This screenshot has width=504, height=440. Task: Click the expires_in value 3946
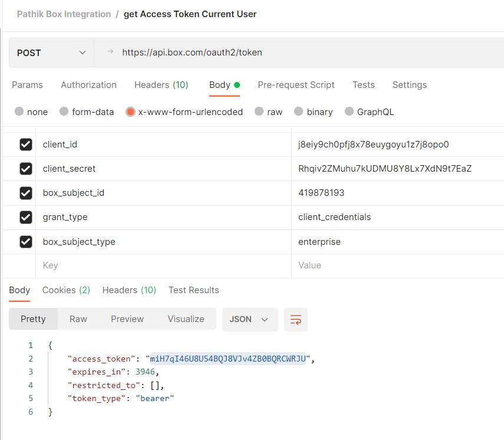tap(145, 372)
